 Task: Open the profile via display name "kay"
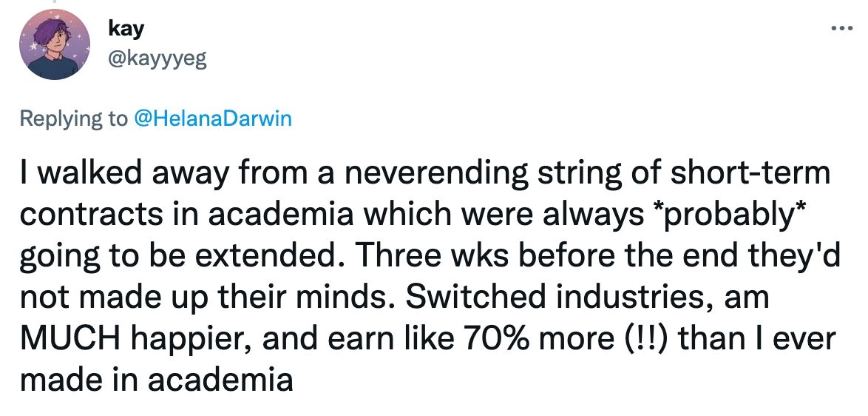tap(125, 29)
